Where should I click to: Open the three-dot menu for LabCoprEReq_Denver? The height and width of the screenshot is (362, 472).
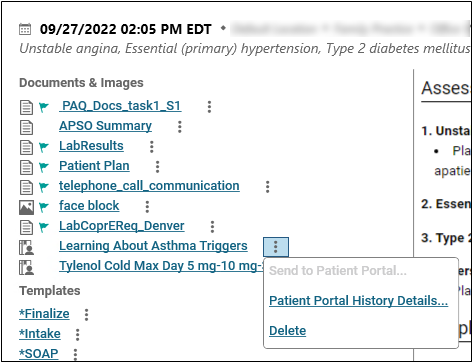pyautogui.click(x=212, y=227)
